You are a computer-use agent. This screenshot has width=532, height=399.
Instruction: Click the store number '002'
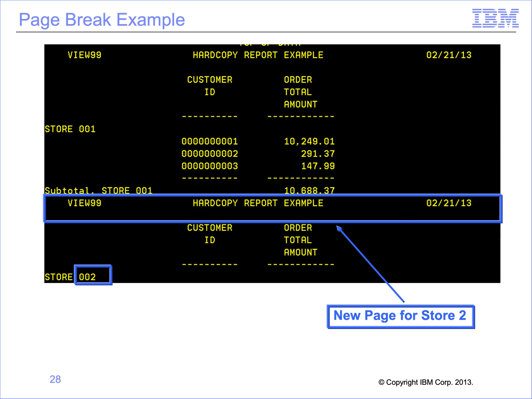pos(87,277)
